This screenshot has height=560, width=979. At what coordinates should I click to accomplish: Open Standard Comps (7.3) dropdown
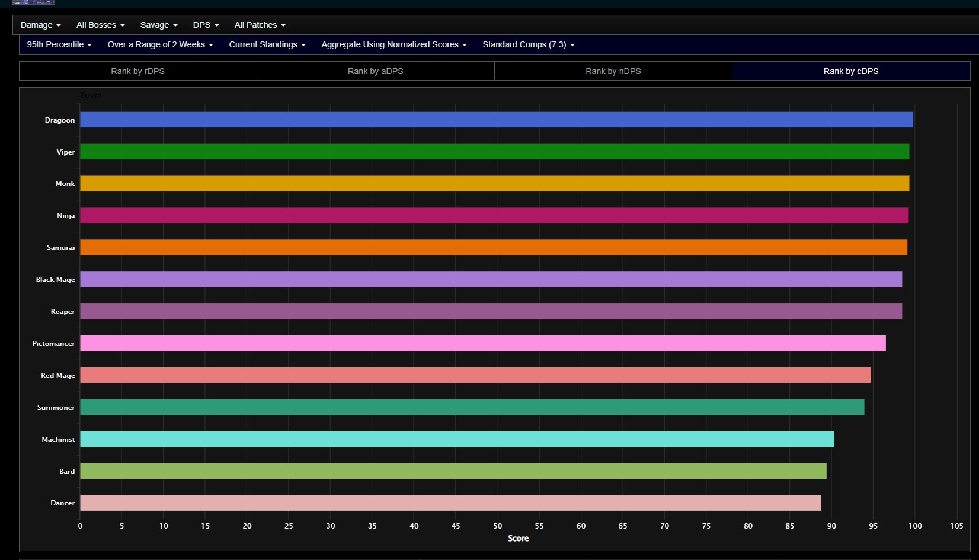tap(528, 44)
